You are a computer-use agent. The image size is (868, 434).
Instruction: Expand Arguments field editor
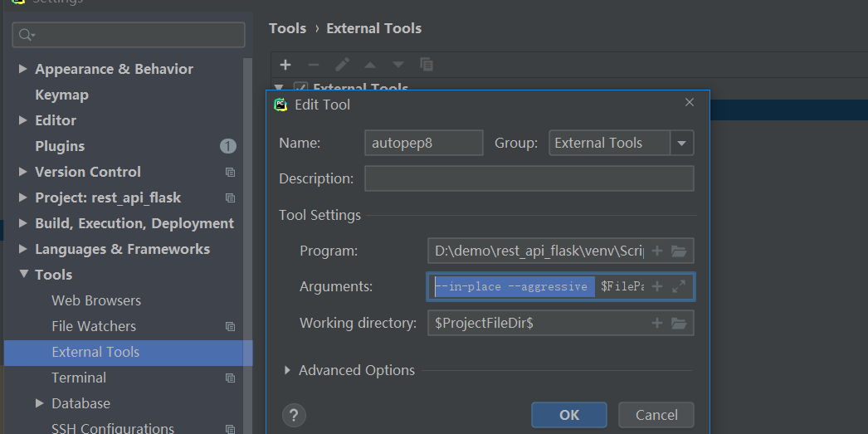tap(679, 286)
